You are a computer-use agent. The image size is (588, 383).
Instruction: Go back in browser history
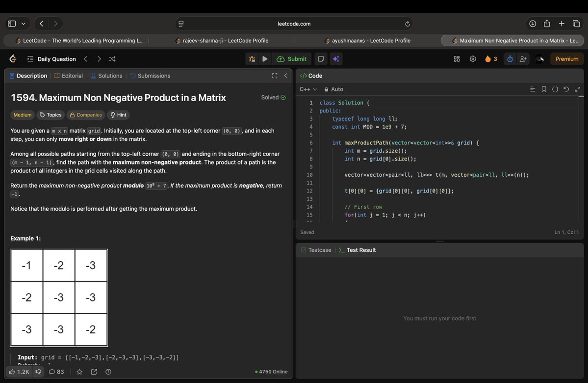pyautogui.click(x=42, y=24)
